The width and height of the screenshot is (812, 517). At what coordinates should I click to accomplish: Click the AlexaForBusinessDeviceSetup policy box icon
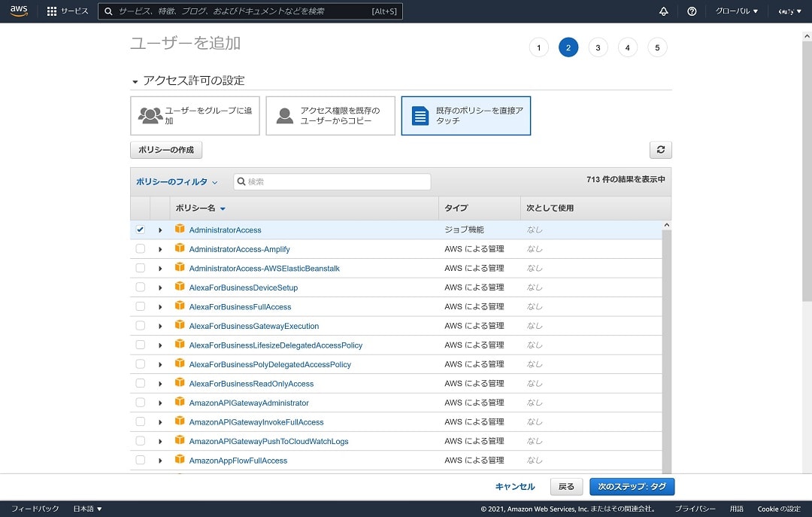pos(180,286)
